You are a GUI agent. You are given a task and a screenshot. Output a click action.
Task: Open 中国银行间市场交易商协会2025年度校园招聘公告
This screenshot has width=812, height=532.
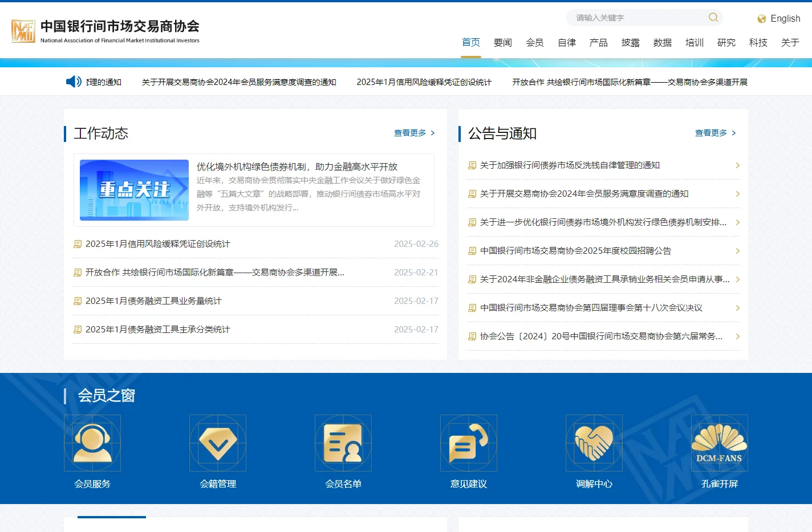pos(575,251)
